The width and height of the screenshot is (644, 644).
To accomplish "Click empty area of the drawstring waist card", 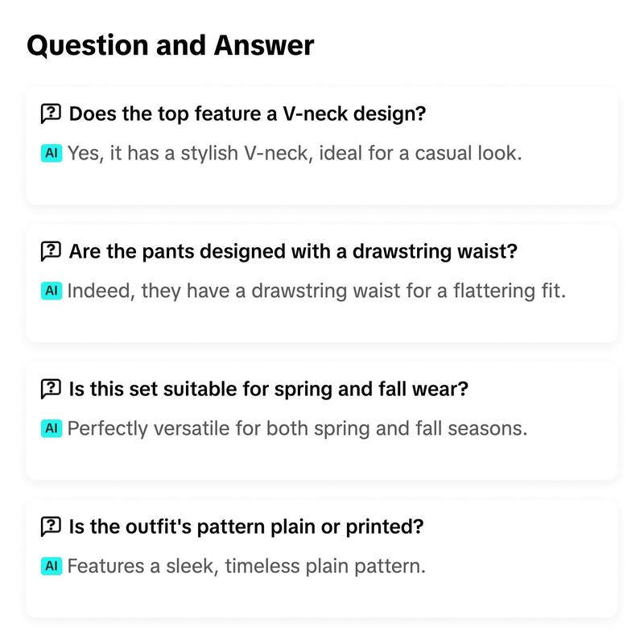I will tap(321, 323).
